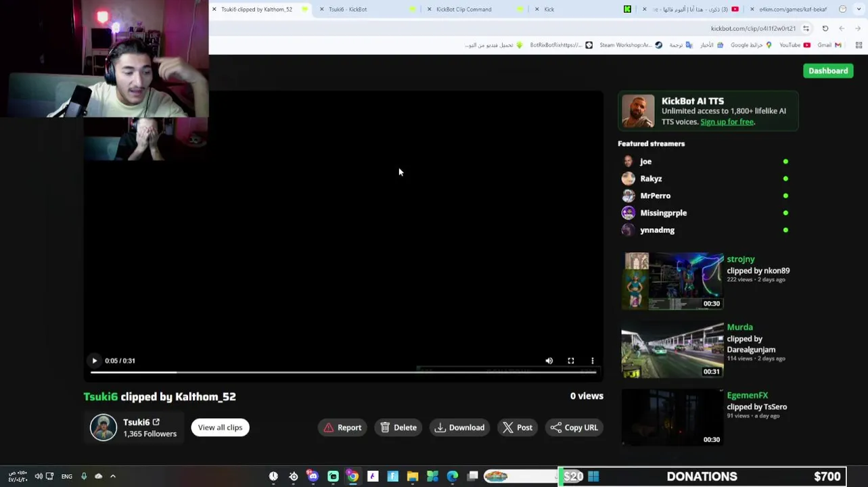Open system volume speaker icon

pyautogui.click(x=39, y=476)
